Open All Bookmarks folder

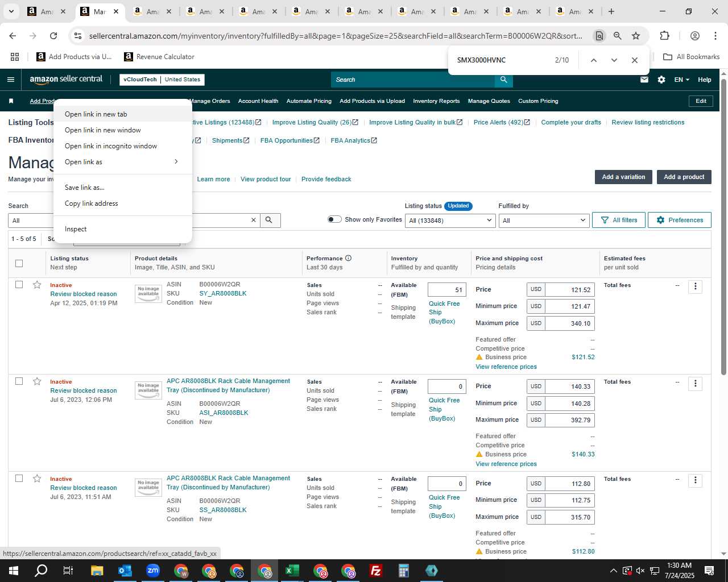tap(692, 57)
